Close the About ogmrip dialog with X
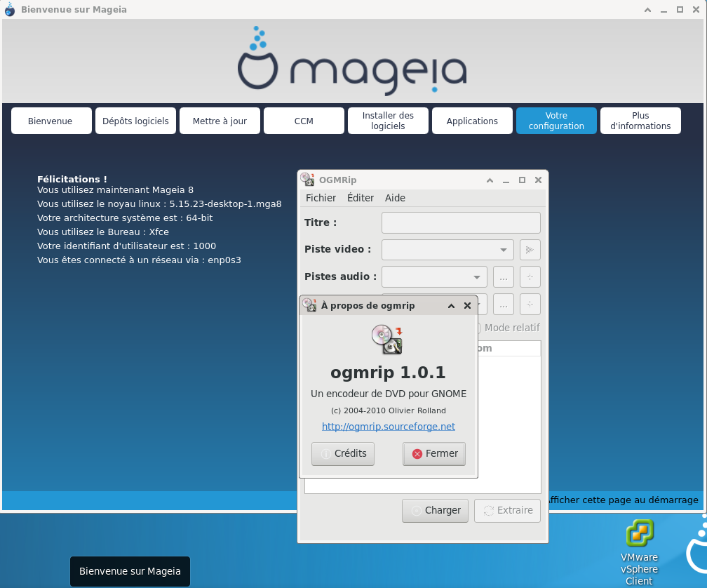Screen dimensions: 707x588 pyautogui.click(x=468, y=306)
